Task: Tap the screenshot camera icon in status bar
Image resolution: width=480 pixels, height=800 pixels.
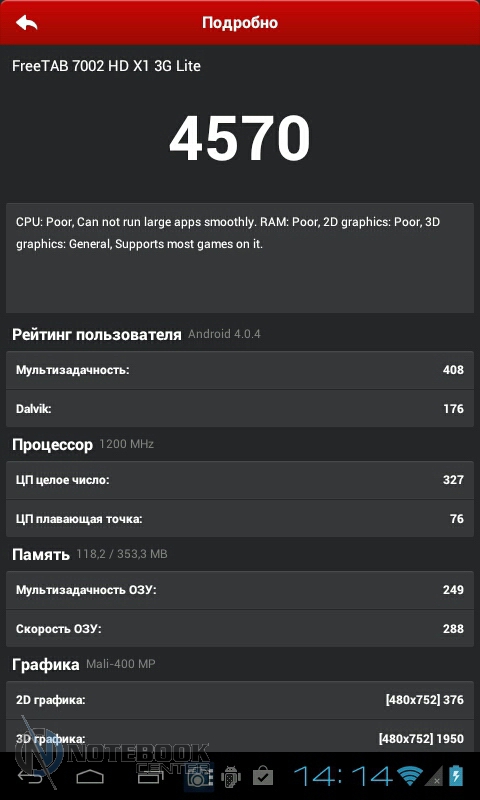Action: coord(199,778)
